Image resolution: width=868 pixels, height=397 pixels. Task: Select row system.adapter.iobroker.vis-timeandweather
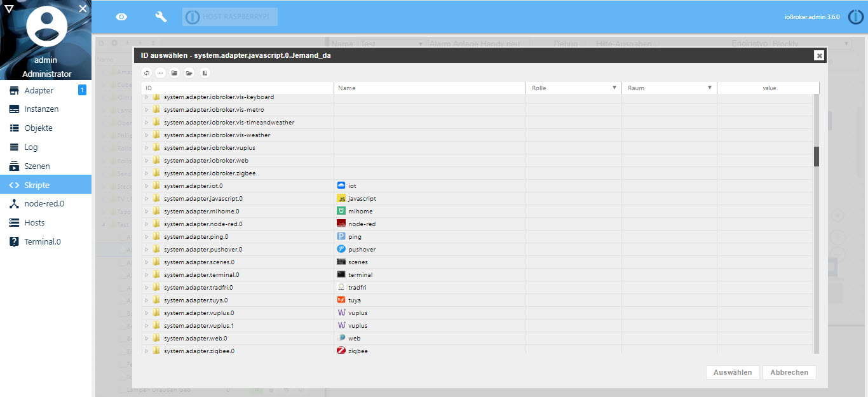click(x=477, y=123)
